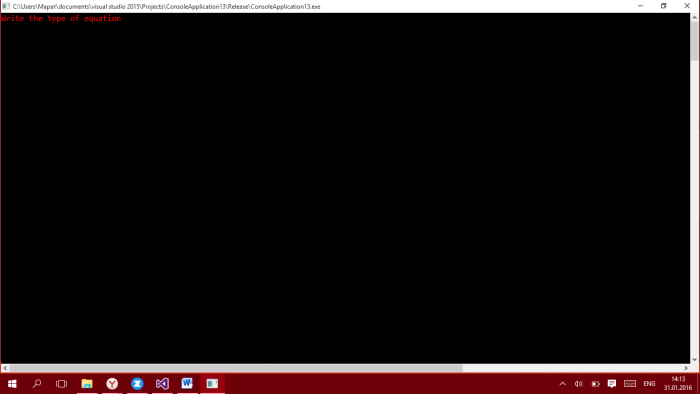The height and width of the screenshot is (394, 700).
Task: Open Task View from the taskbar
Action: click(61, 384)
